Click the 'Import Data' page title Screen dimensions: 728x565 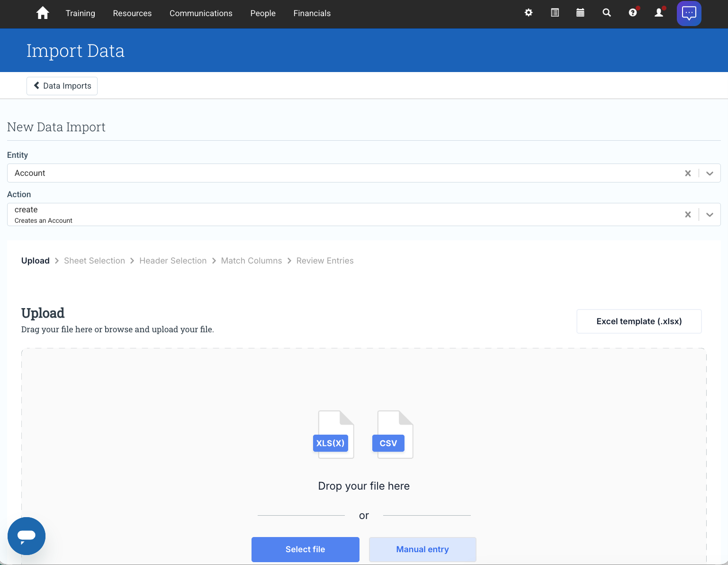pyautogui.click(x=75, y=51)
